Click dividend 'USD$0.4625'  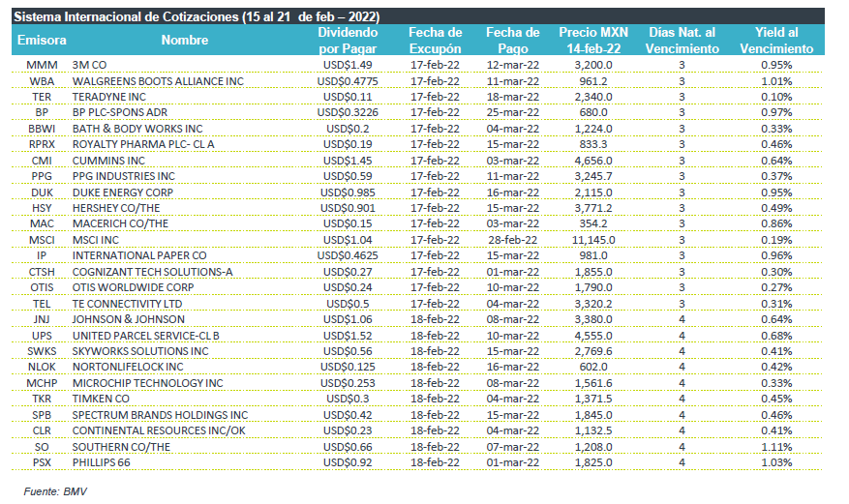coord(348,255)
